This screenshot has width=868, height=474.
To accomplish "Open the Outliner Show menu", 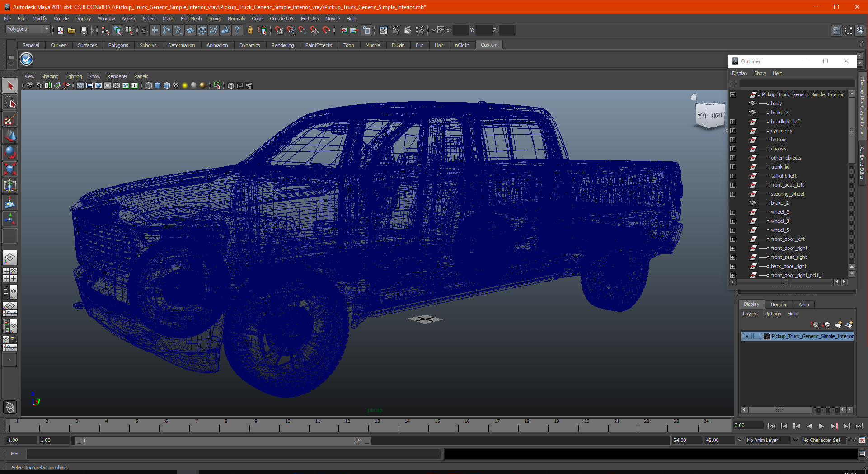I will pos(760,73).
